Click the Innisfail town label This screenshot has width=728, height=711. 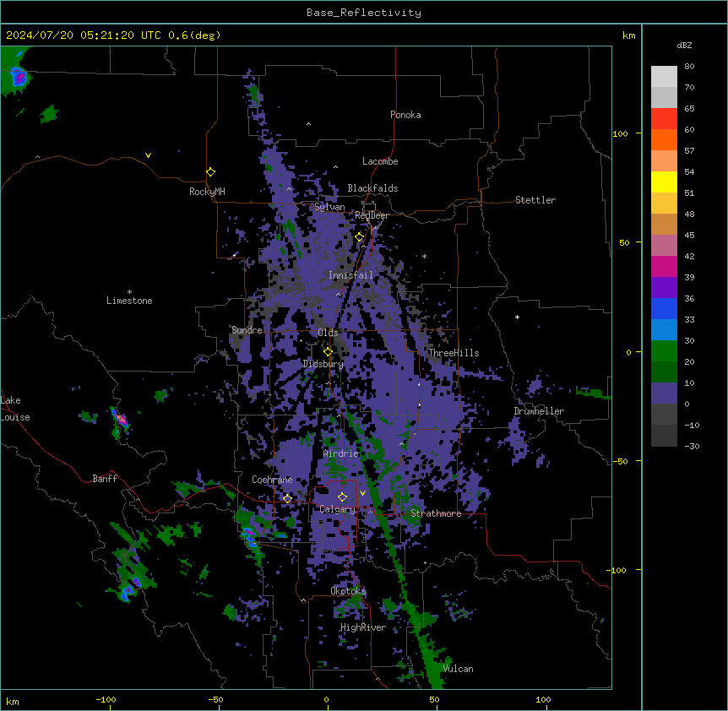coord(350,275)
